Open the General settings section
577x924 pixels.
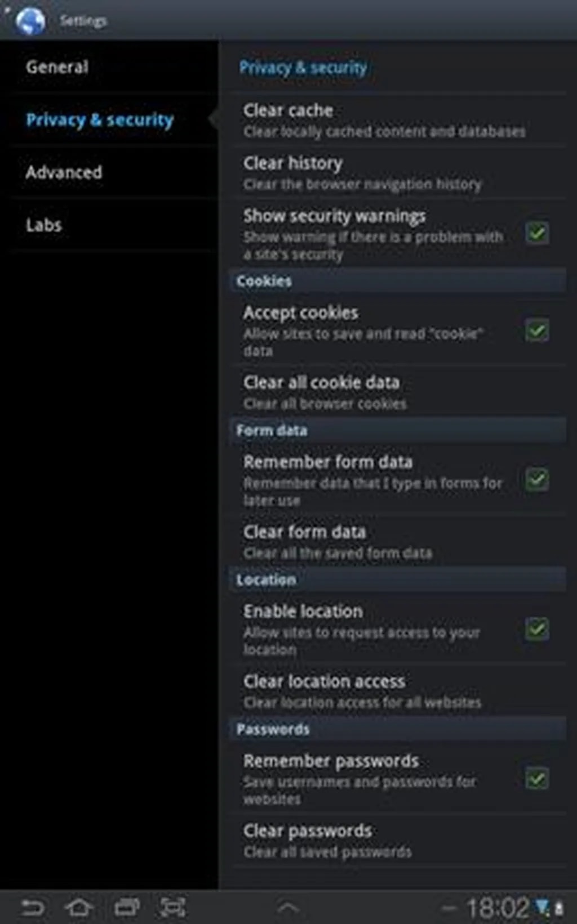[57, 67]
